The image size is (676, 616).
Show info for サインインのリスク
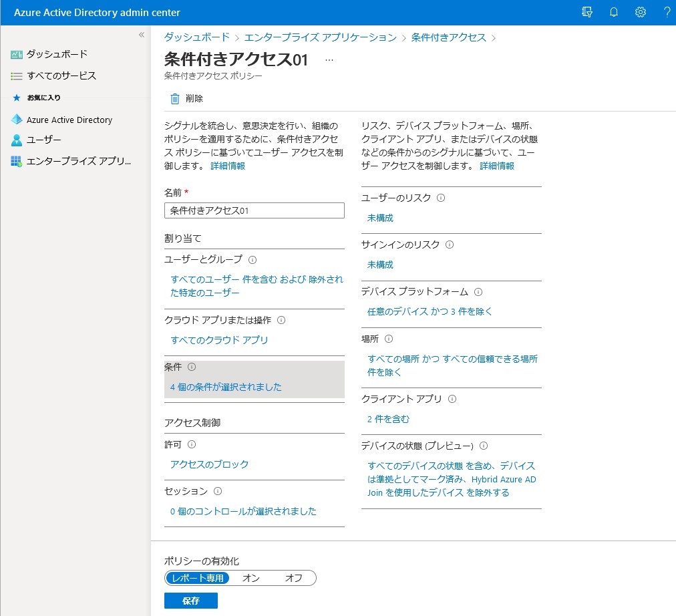pyautogui.click(x=450, y=245)
